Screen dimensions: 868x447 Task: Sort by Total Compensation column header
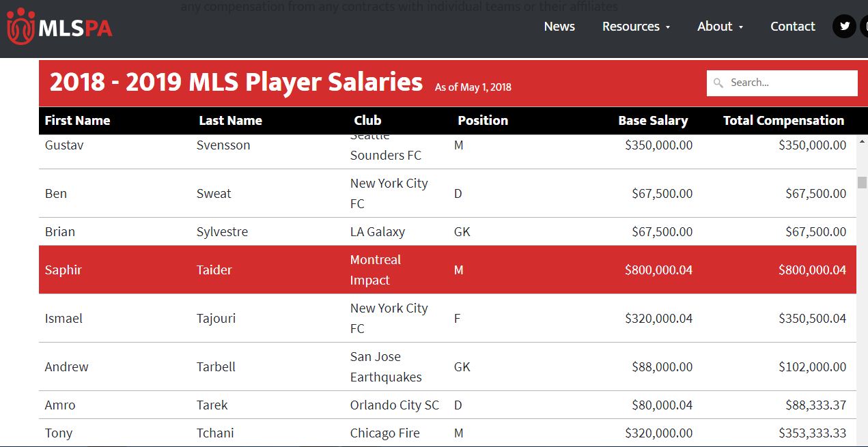pyautogui.click(x=783, y=121)
